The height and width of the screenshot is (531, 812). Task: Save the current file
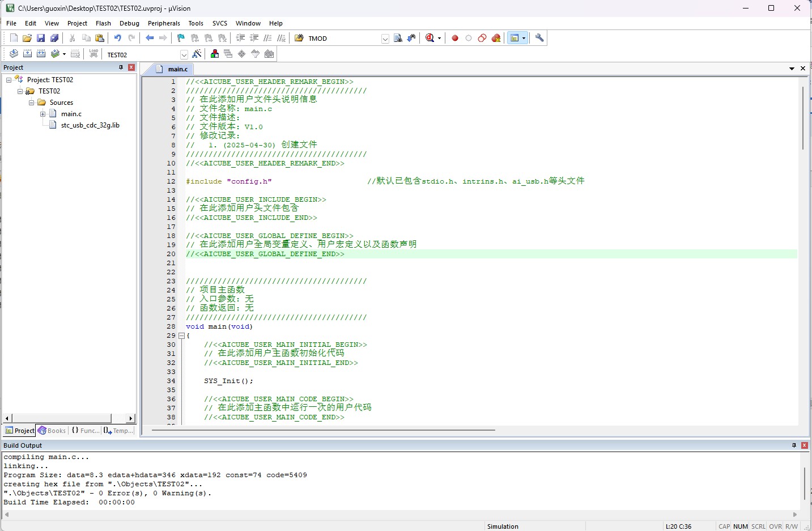(41, 38)
